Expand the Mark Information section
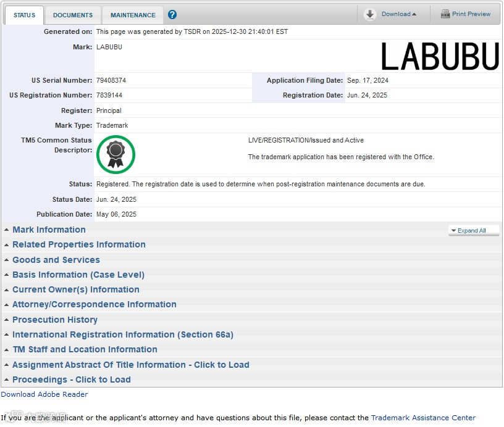Viewport: 504px width, 427px height. click(x=49, y=230)
